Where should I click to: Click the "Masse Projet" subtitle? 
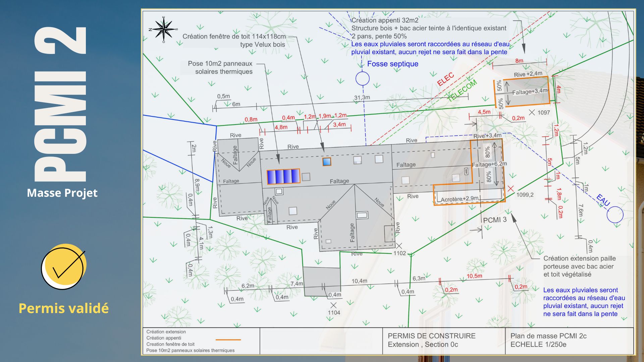[x=62, y=193]
